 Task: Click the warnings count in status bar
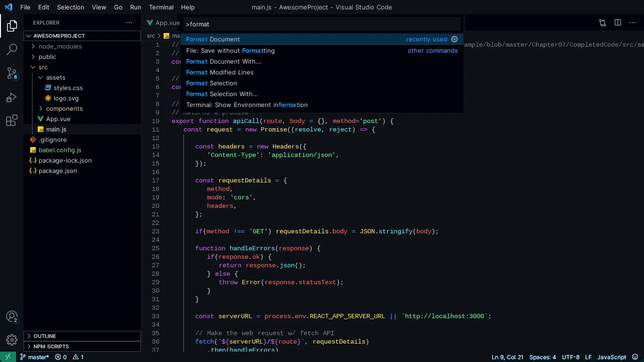78,357
